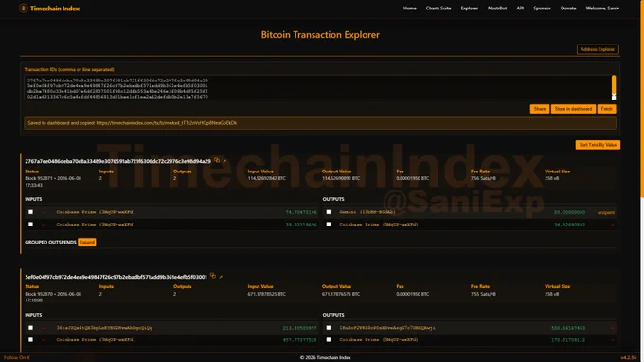Click the 7.56 Sats/vB fee rate
The height and width of the screenshot is (362, 644).
[483, 178]
